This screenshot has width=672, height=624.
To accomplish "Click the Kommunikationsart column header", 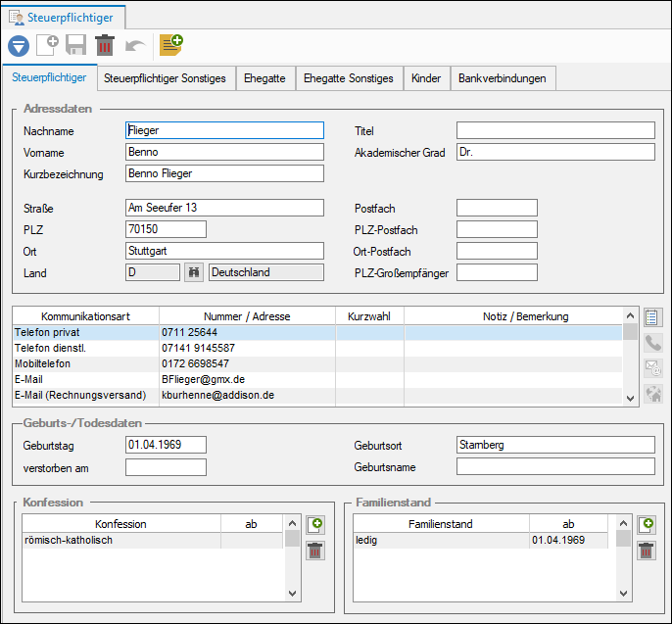I will click(x=86, y=316).
